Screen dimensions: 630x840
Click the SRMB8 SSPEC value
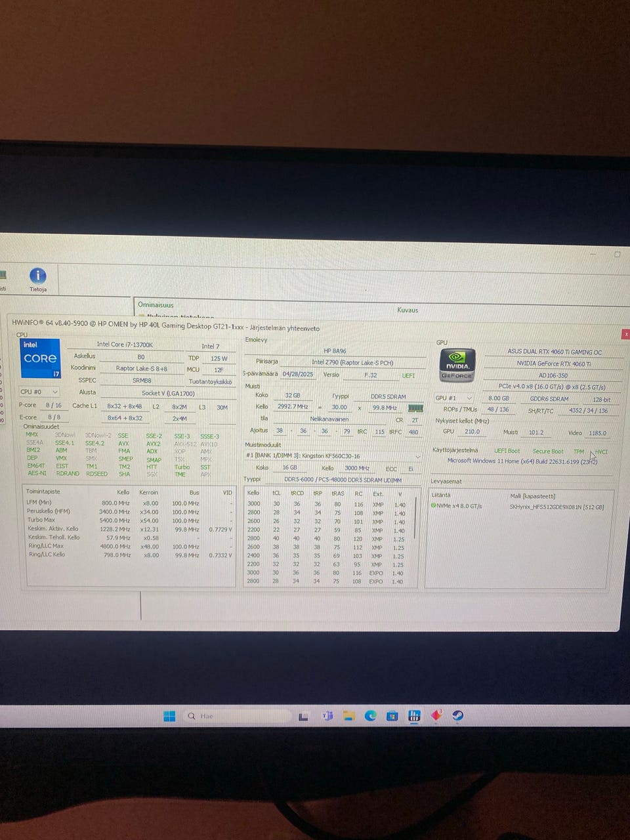(141, 380)
